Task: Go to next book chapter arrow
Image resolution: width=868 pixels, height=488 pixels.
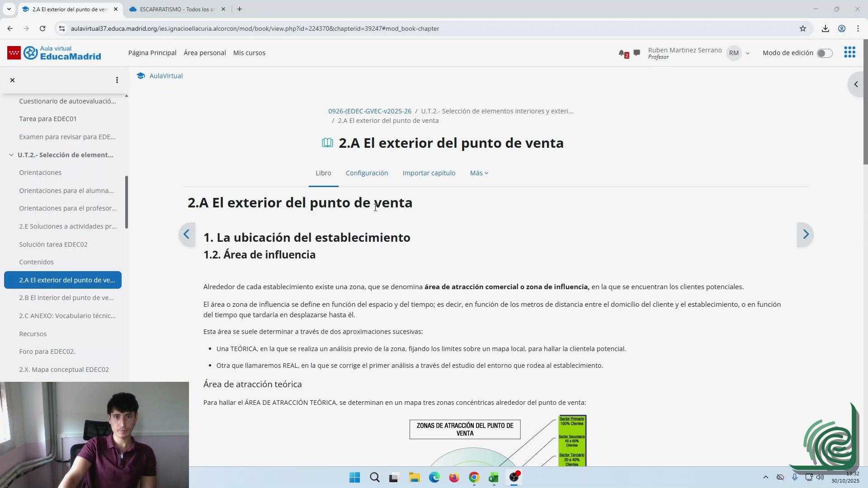Action: (805, 234)
